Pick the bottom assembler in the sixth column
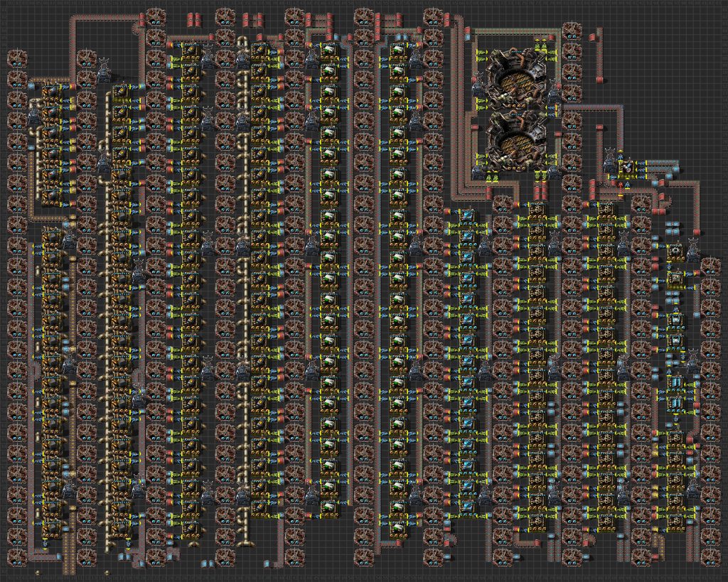Image resolution: width=728 pixels, height=582 pixels. tap(398, 529)
